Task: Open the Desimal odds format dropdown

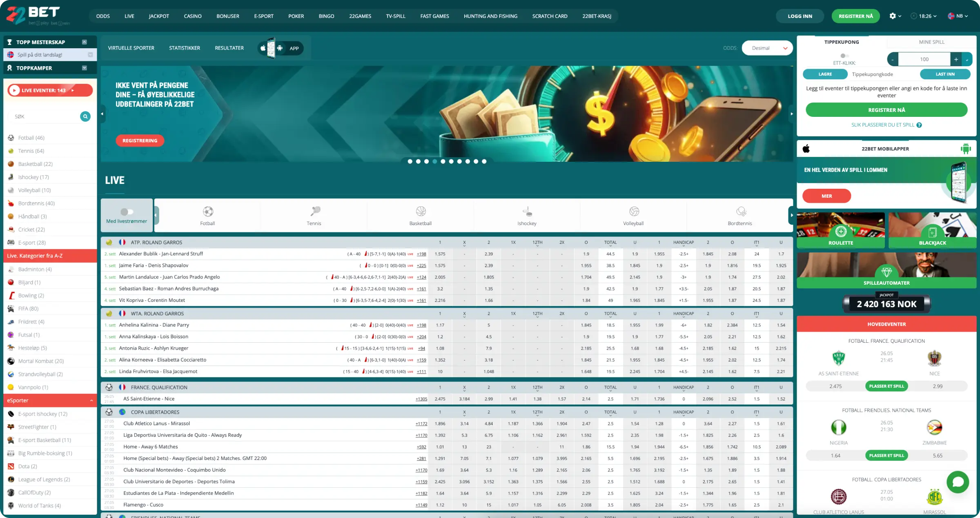Action: coord(767,48)
